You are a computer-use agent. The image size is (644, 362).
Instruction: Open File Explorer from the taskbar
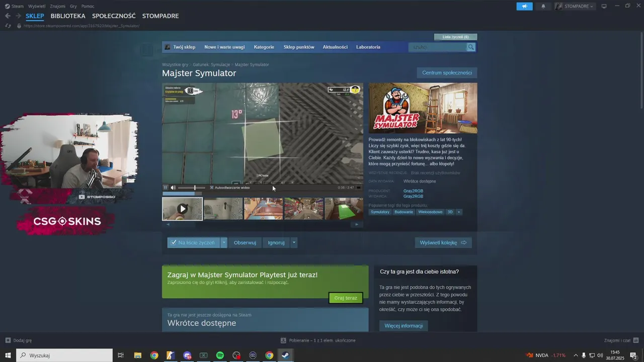point(137,355)
